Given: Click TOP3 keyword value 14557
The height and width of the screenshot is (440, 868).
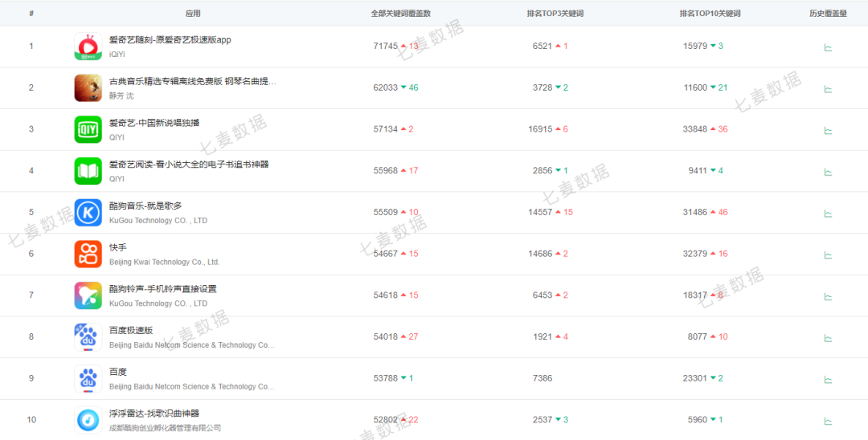Looking at the screenshot, I should coord(540,212).
